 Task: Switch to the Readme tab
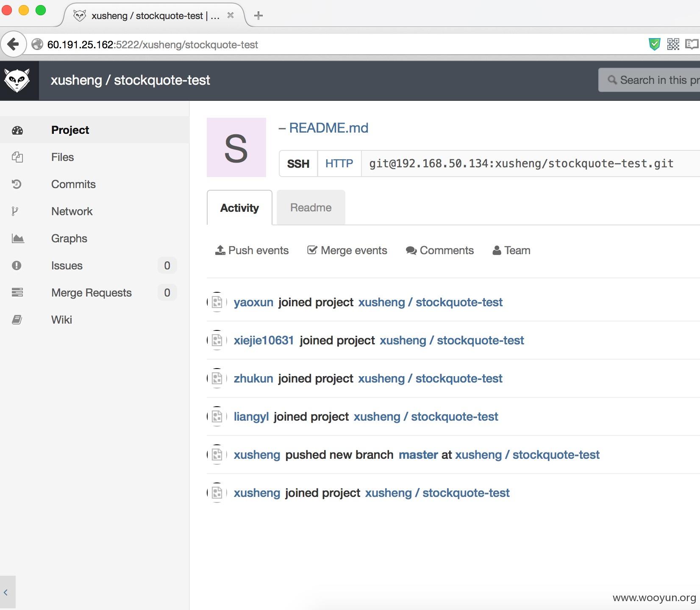pyautogui.click(x=311, y=208)
